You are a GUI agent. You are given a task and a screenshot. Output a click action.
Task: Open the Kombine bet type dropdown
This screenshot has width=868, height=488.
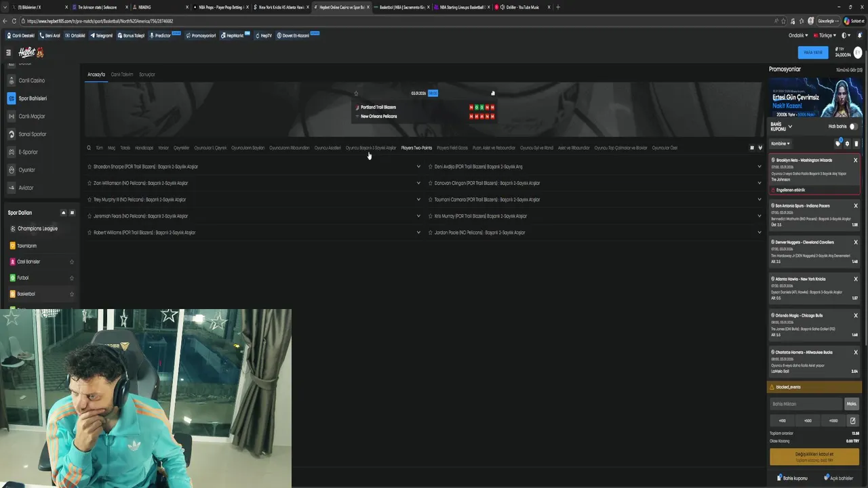(x=780, y=144)
